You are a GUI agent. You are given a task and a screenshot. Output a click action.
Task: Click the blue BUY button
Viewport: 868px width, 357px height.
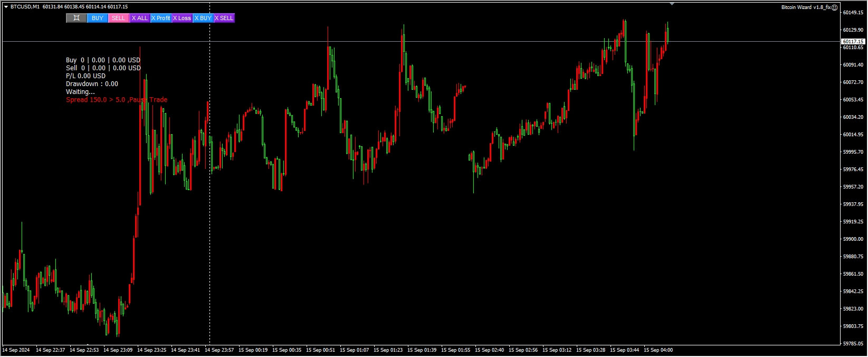pyautogui.click(x=98, y=18)
